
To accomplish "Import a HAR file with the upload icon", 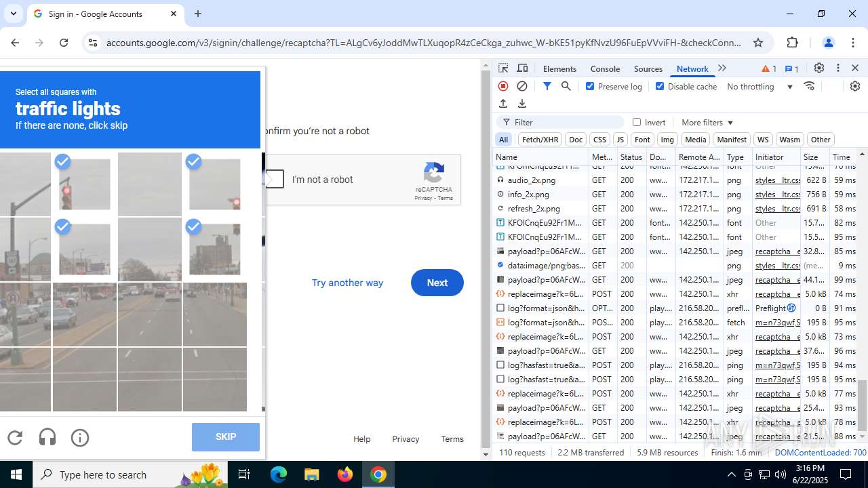I will click(x=503, y=104).
